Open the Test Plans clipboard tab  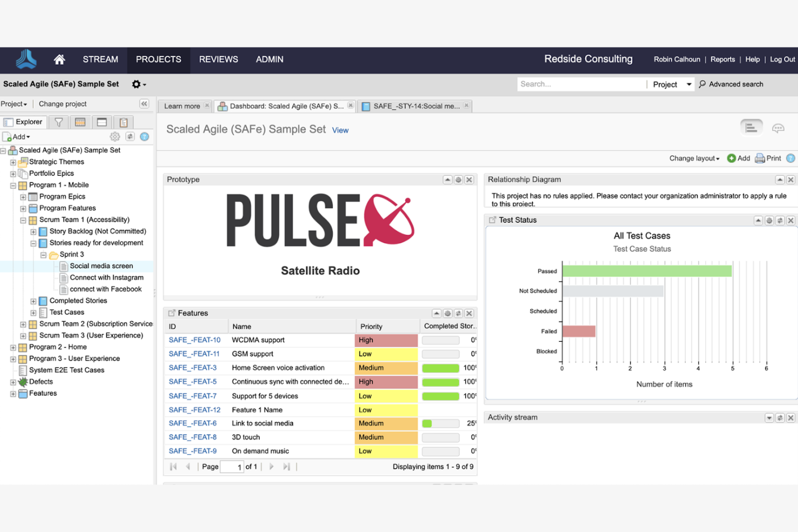123,122
